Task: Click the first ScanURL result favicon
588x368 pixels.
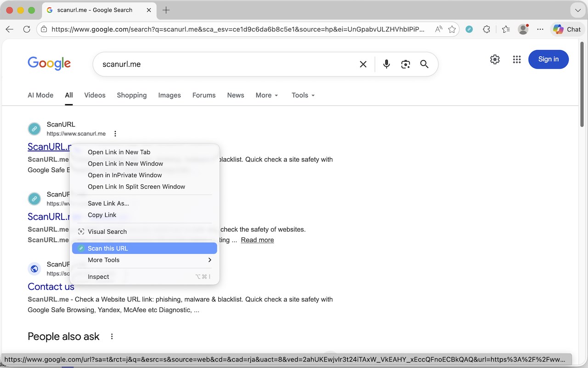Action: tap(34, 129)
